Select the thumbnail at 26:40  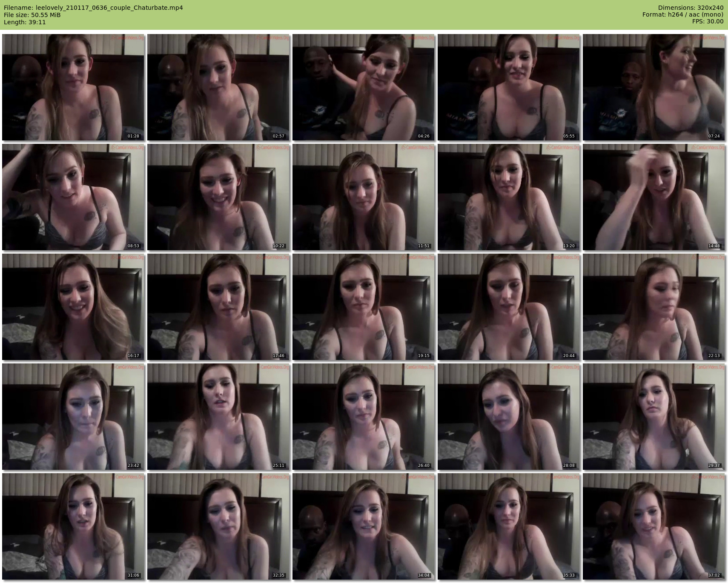tap(364, 417)
